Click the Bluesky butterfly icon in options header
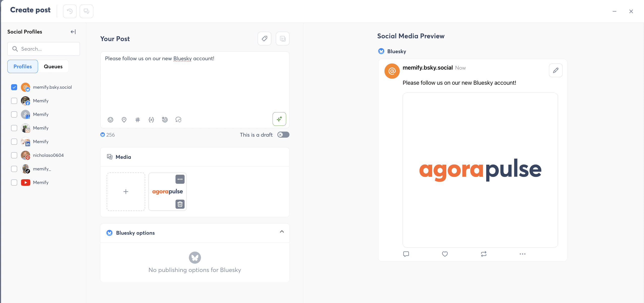The height and width of the screenshot is (303, 644). (109, 233)
